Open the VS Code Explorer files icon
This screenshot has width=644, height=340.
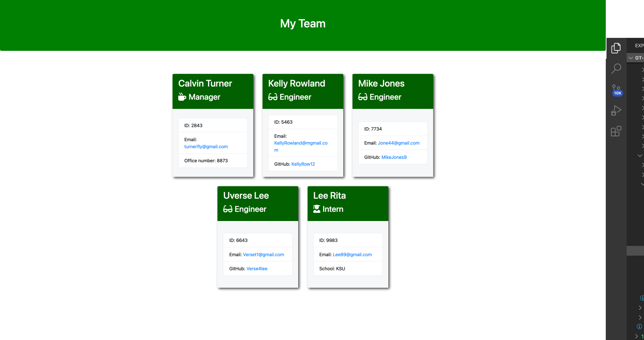pos(616,48)
